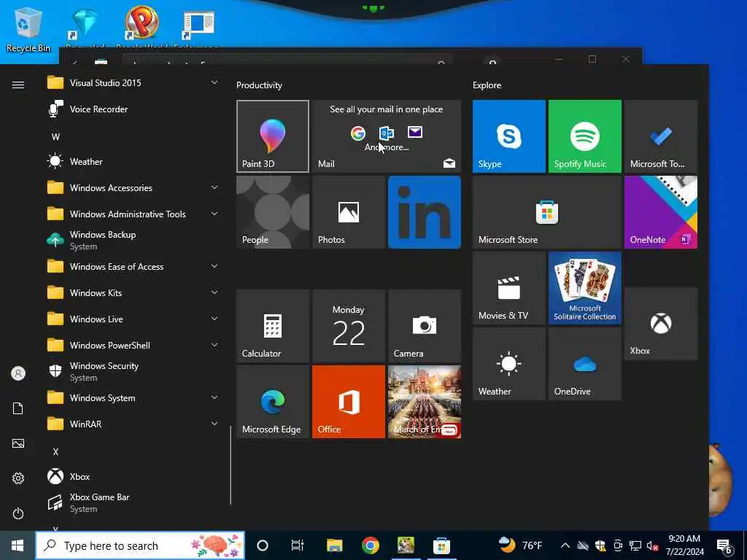Click the muted volume speaker tray icon
The height and width of the screenshot is (560, 747).
(652, 545)
